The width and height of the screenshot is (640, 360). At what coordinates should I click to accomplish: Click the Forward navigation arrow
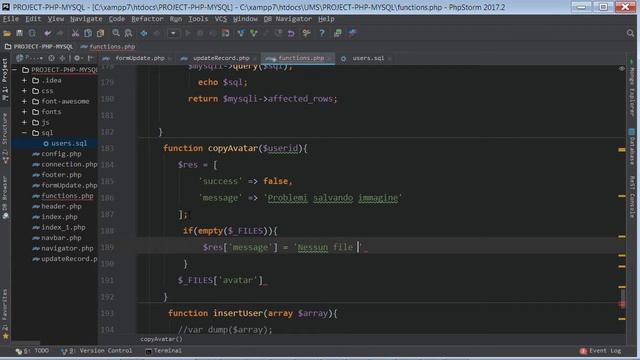(x=156, y=33)
